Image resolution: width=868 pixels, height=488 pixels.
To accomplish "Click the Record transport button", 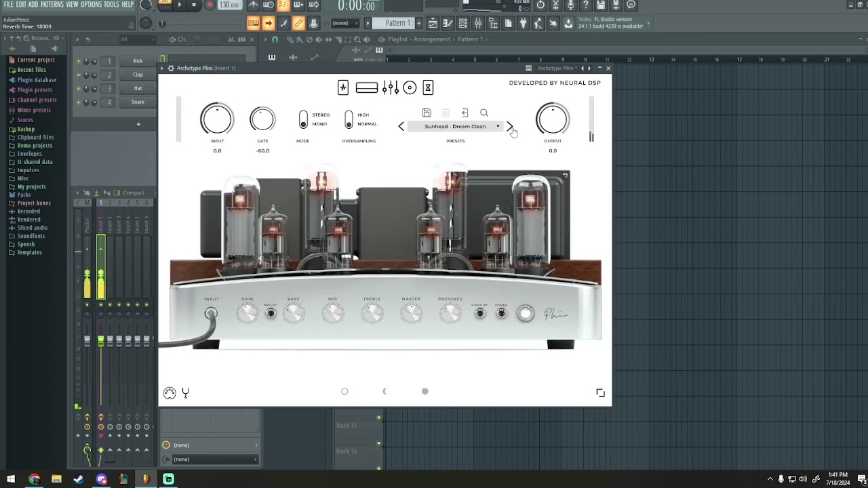I will tap(210, 5).
